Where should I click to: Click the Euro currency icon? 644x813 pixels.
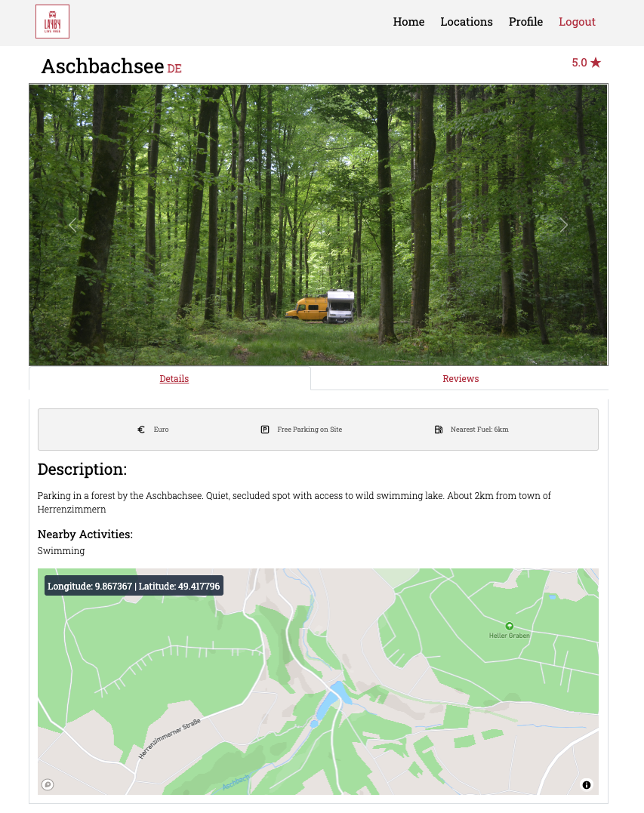tap(141, 430)
